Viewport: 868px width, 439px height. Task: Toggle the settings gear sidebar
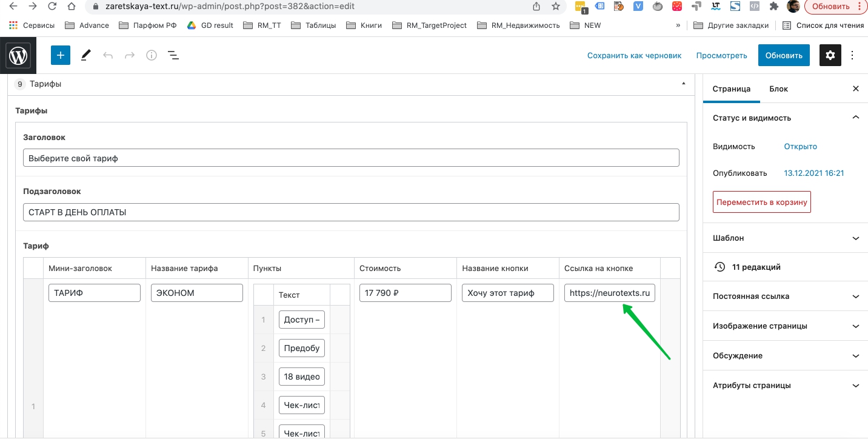click(x=830, y=55)
